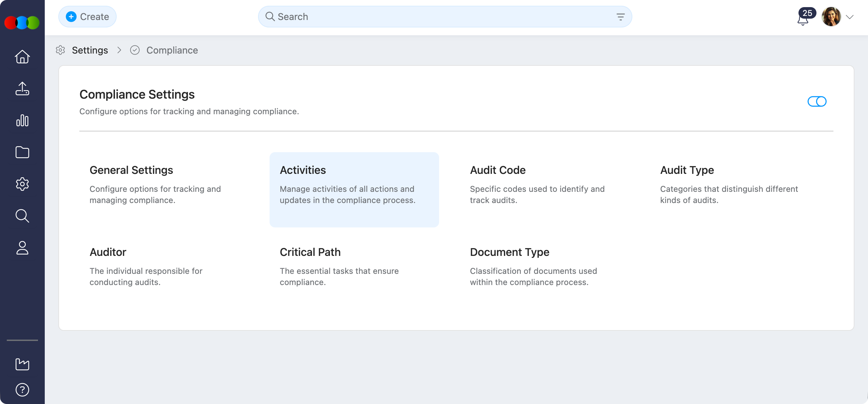This screenshot has width=868, height=404.
Task: Open the folder icon in sidebar
Action: [x=22, y=152]
